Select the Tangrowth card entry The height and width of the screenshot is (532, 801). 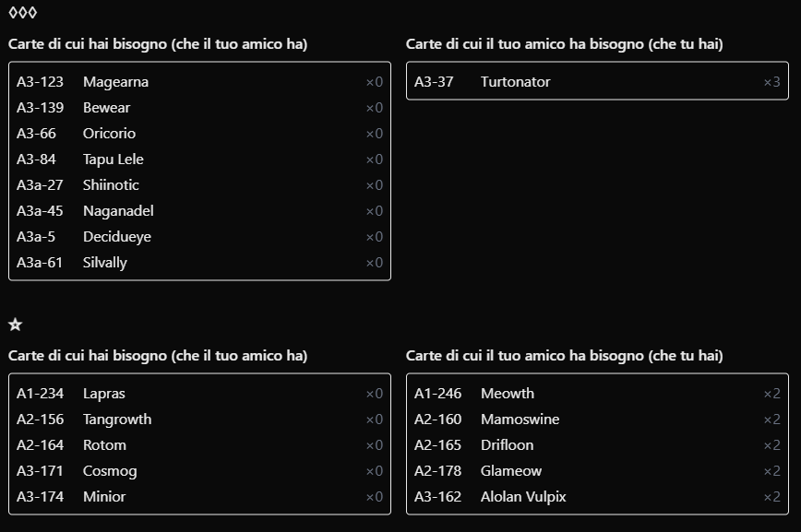point(199,420)
